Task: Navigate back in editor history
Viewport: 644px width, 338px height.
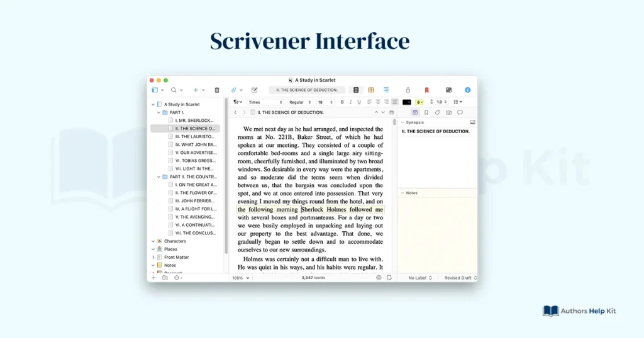Action: tap(235, 112)
